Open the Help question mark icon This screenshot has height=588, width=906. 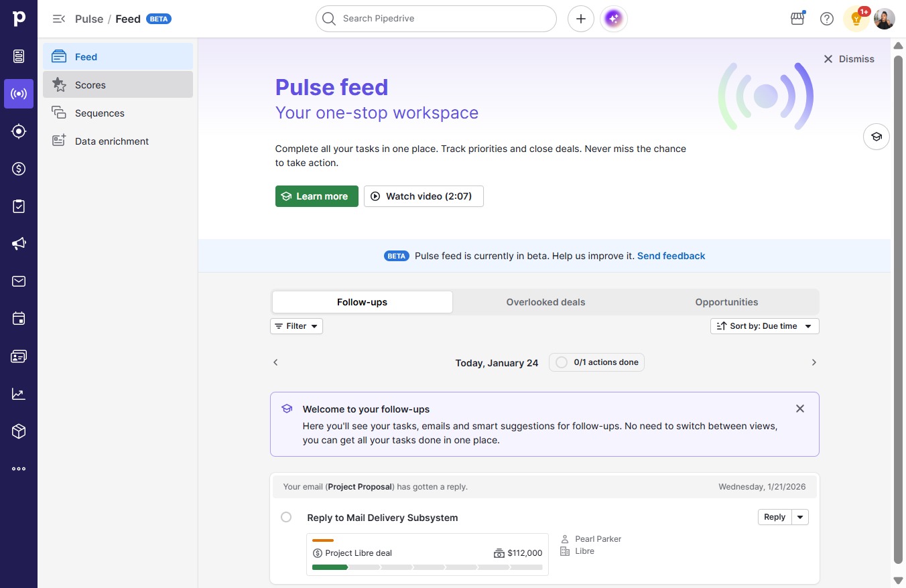click(x=827, y=19)
